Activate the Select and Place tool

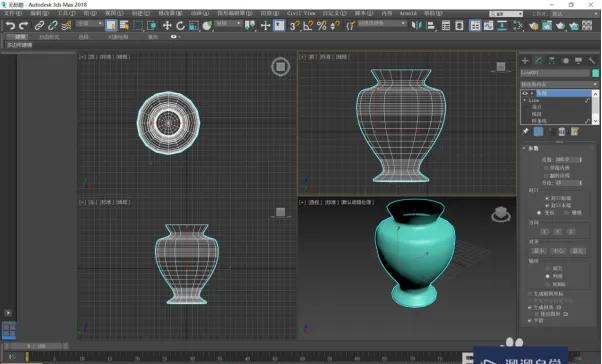click(x=207, y=26)
